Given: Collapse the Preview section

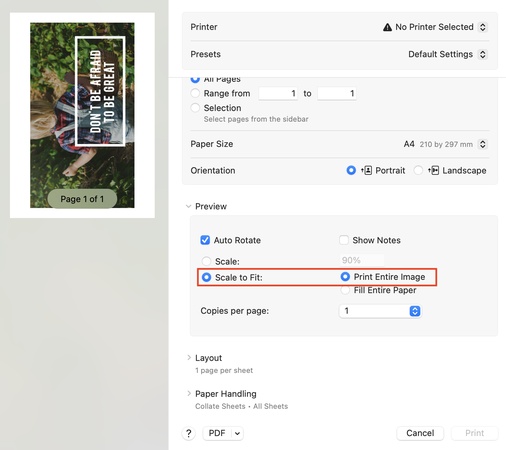Looking at the screenshot, I should [x=188, y=206].
